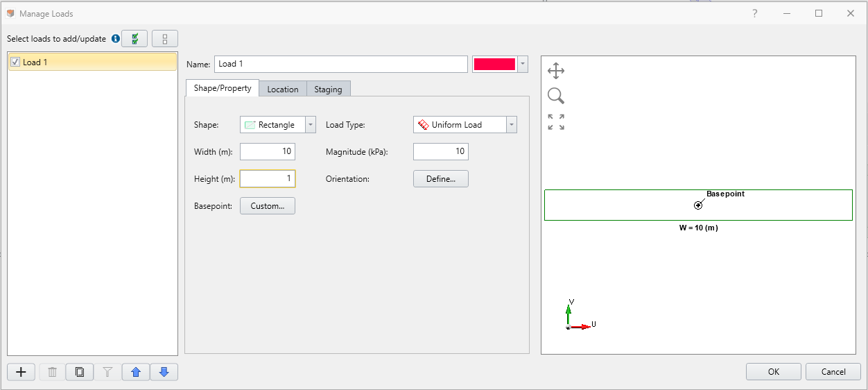Click zoom extents icon in preview
This screenshot has width=868, height=390.
[x=556, y=122]
